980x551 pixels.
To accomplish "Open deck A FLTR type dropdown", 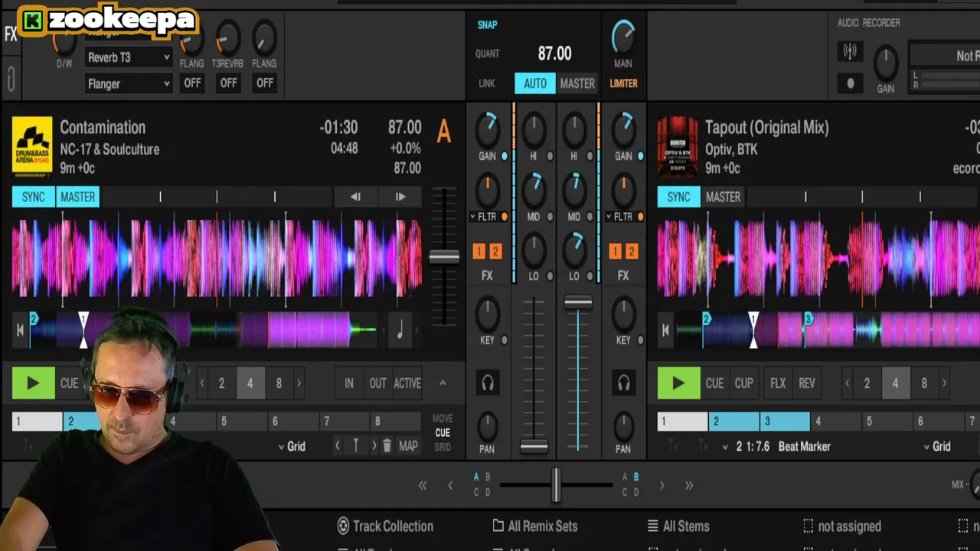I will coord(484,217).
